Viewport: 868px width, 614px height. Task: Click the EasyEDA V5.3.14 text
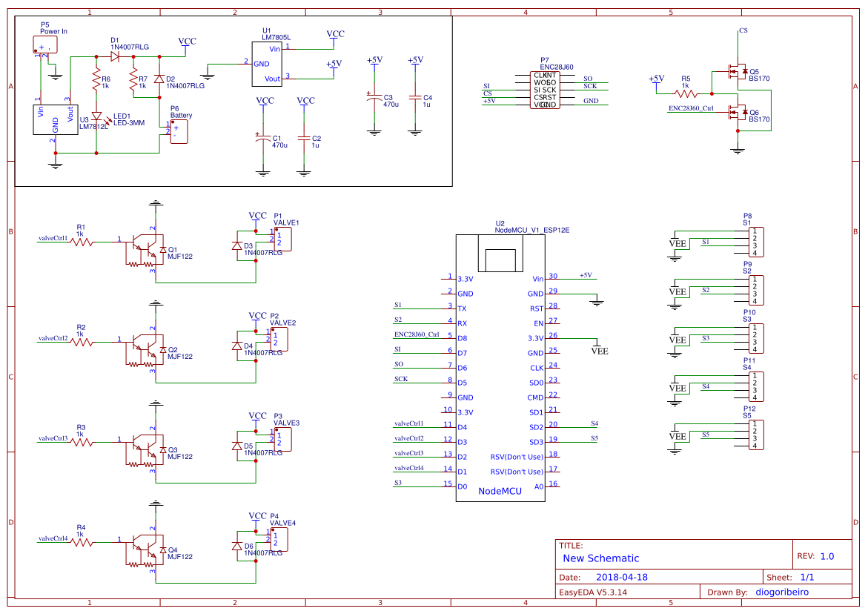[593, 592]
